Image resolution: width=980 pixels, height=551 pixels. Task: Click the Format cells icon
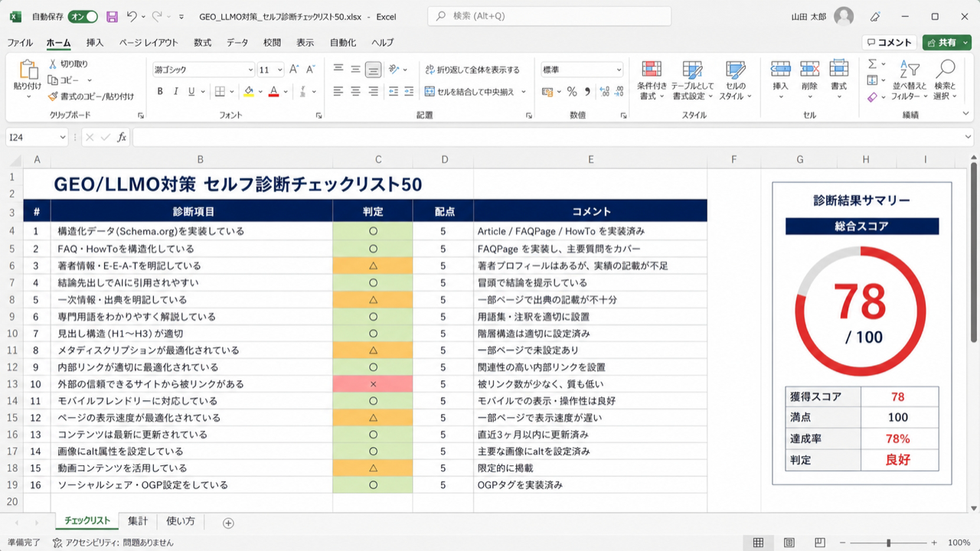tap(839, 70)
